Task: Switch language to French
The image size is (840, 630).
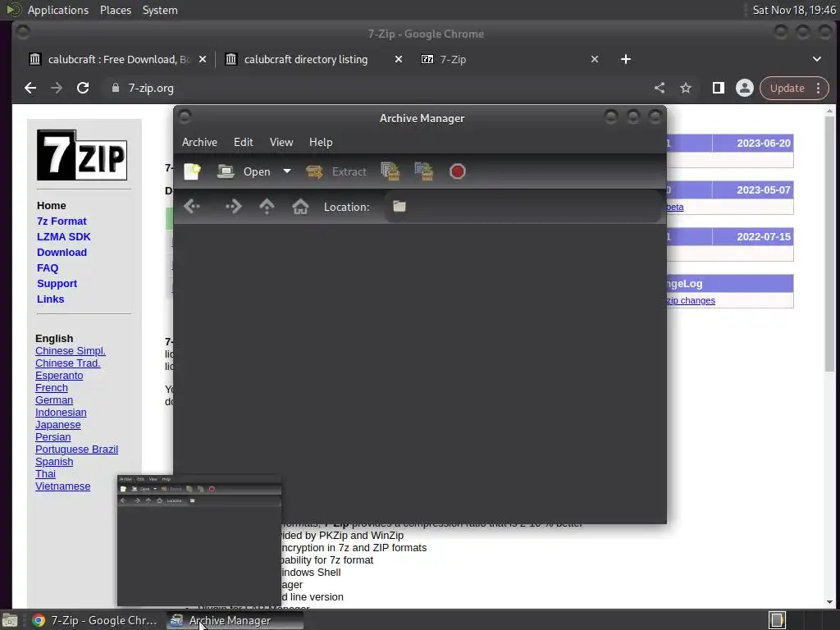Action: (x=52, y=388)
